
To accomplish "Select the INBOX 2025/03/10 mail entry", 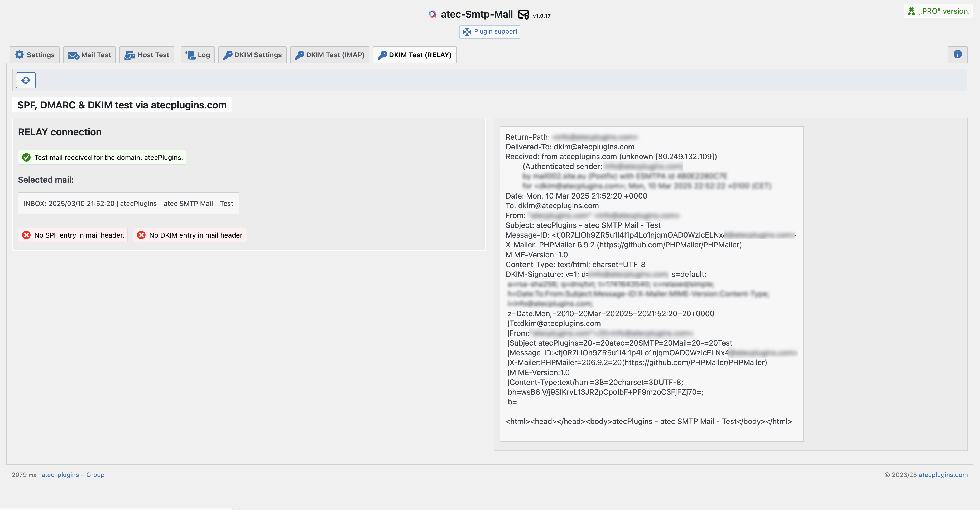I will [129, 203].
